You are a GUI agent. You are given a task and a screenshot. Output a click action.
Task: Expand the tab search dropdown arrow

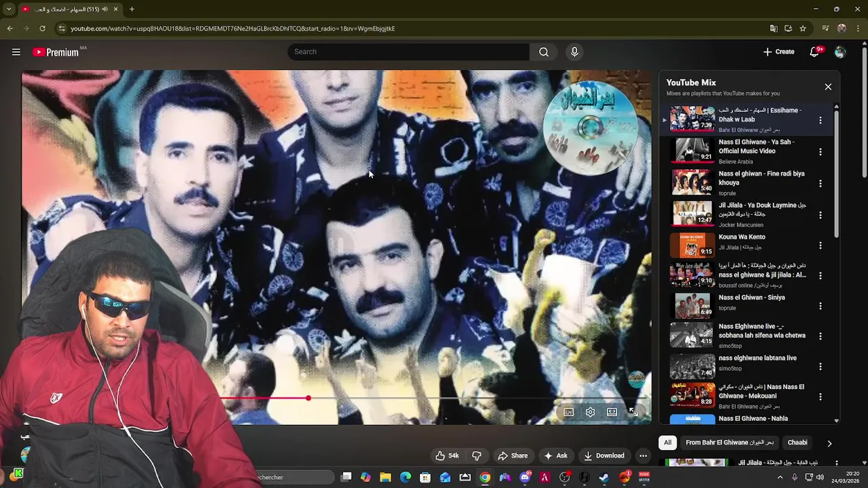pos(9,9)
